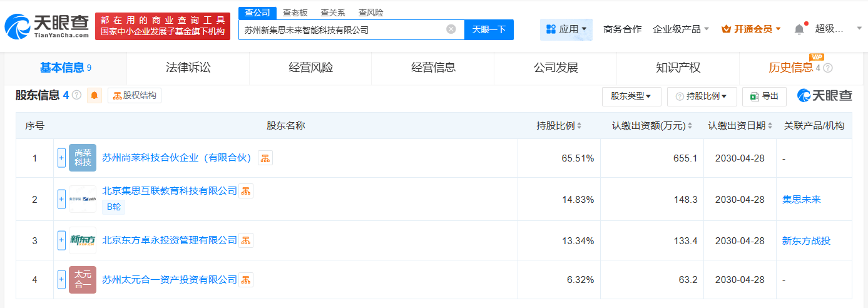
Task: Click the 天眼一下 search button
Action: pyautogui.click(x=489, y=29)
